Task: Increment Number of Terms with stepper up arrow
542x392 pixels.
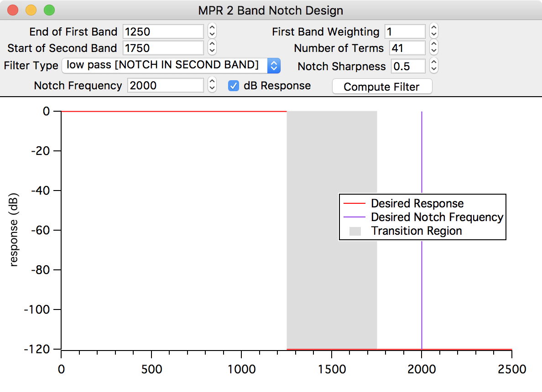Action: click(434, 45)
